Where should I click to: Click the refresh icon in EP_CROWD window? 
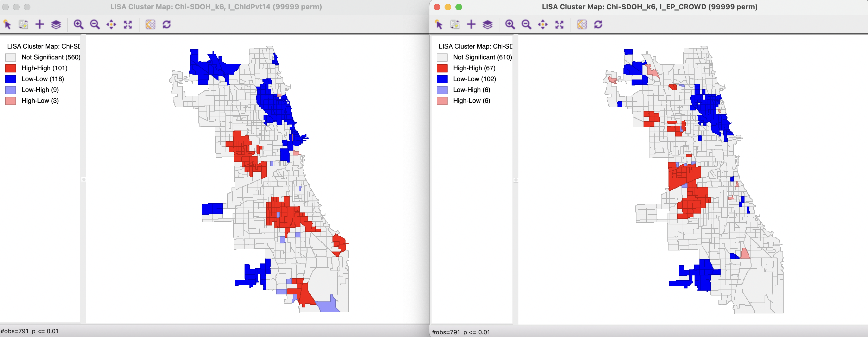coord(598,25)
